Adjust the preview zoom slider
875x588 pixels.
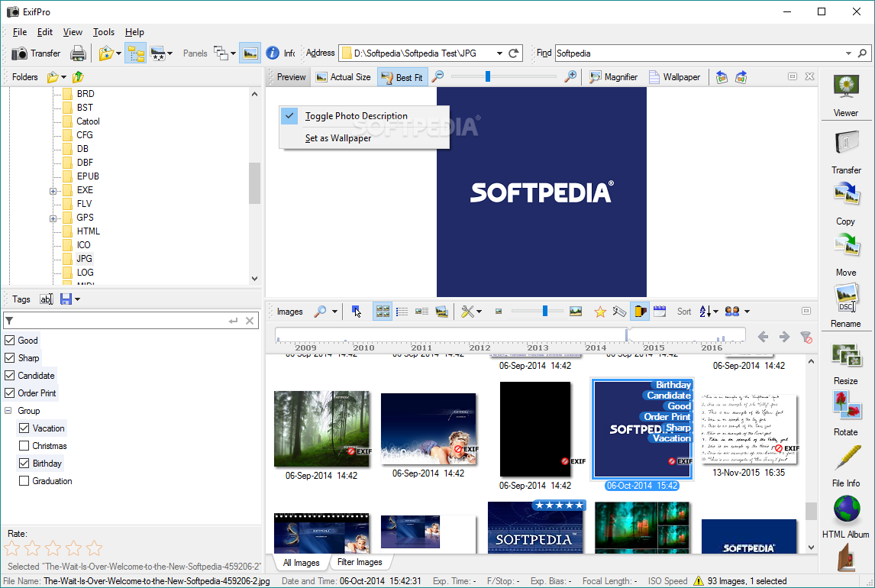click(x=488, y=76)
